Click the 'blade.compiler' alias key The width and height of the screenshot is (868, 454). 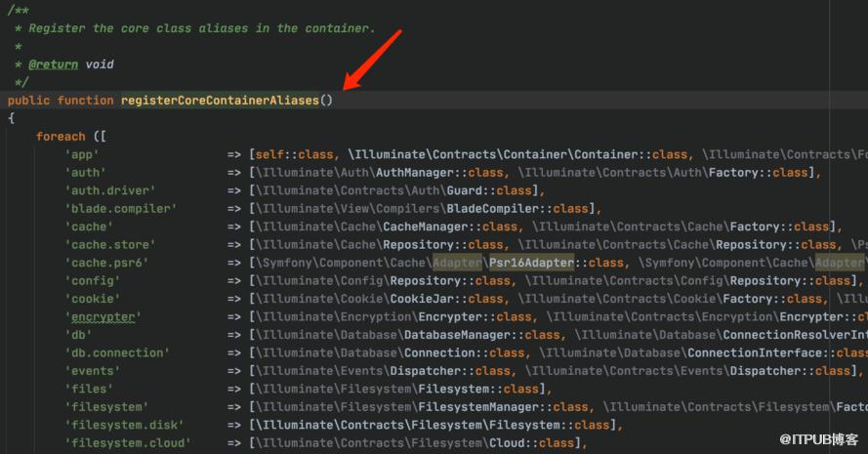[x=121, y=209]
